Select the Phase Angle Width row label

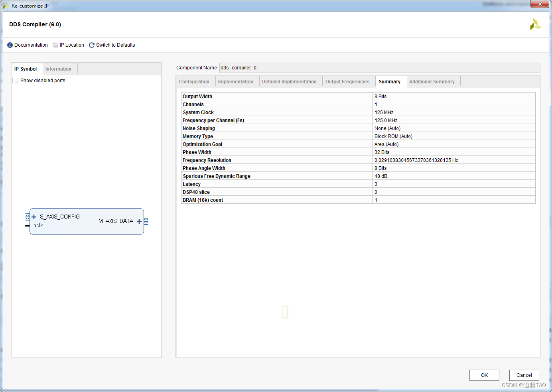[x=204, y=168]
